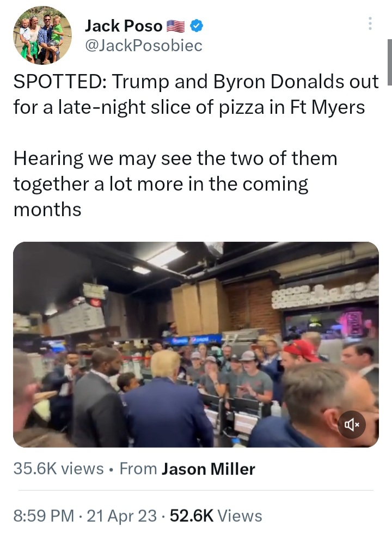The width and height of the screenshot is (392, 537).
Task: Click the Jack Poso display name
Action: [x=123, y=26]
